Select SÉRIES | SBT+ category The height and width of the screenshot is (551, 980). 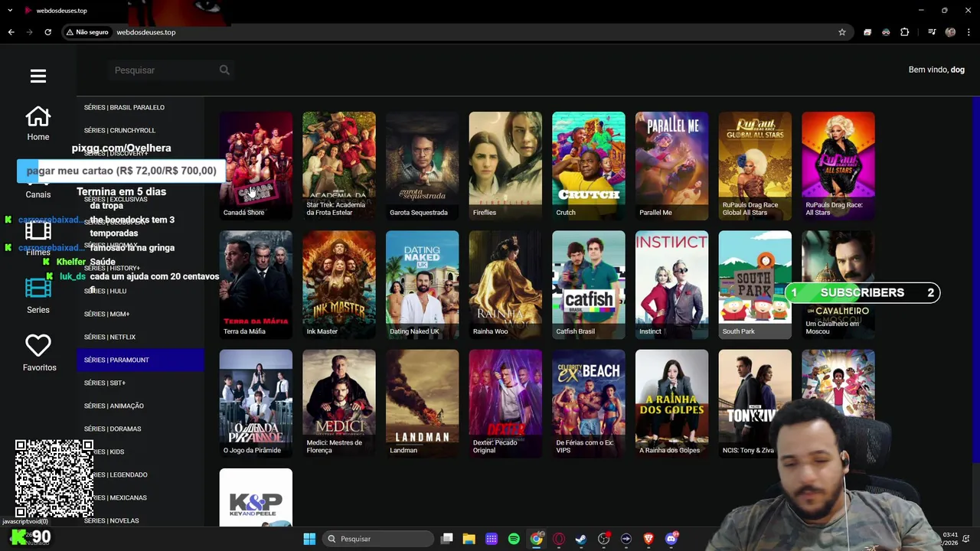[140, 383]
